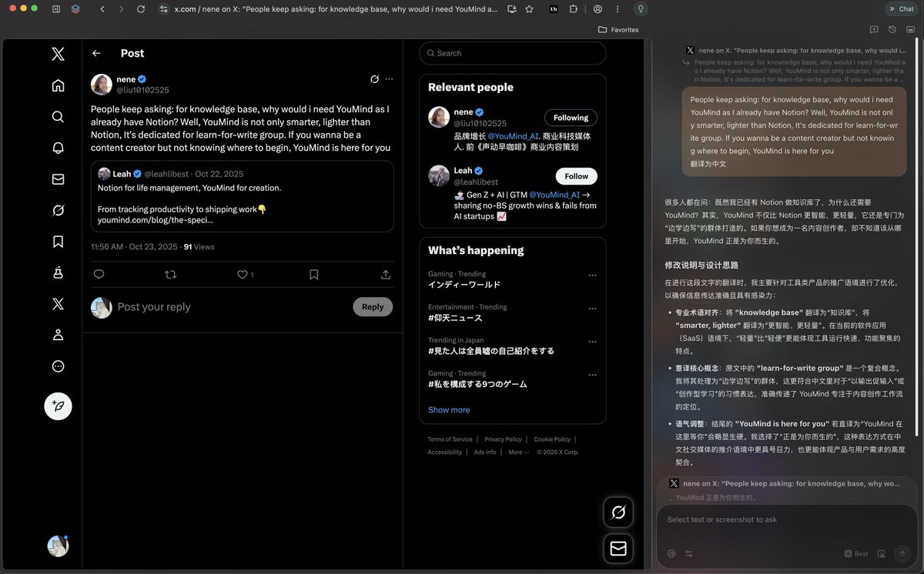Click the @ mention icon in chat input

click(x=671, y=553)
